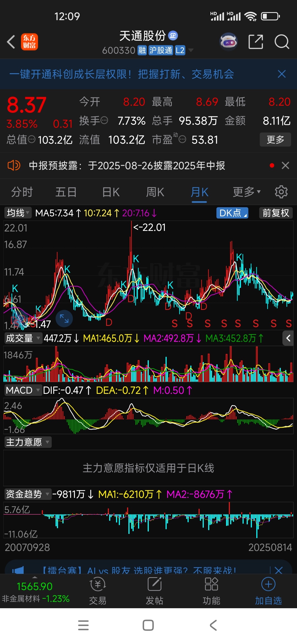The width and height of the screenshot is (297, 644).
Task: Tap the 22.01 high price marker
Action: click(x=149, y=227)
